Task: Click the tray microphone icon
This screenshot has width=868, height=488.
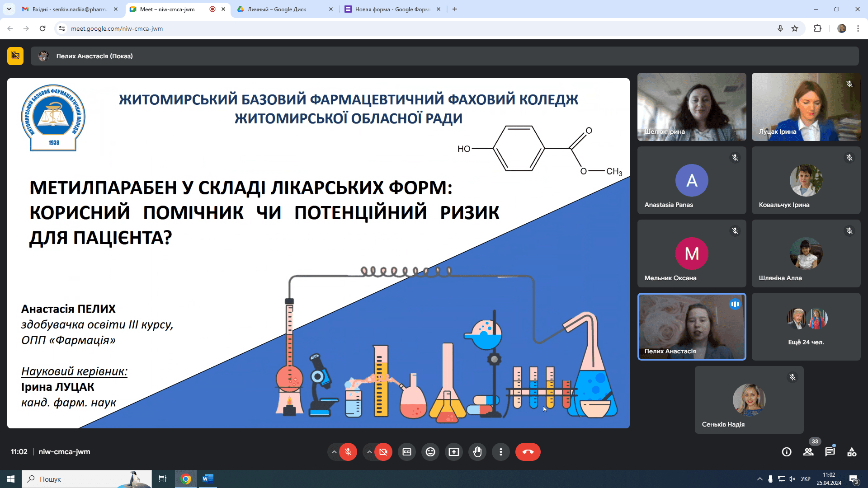Action: 770,479
